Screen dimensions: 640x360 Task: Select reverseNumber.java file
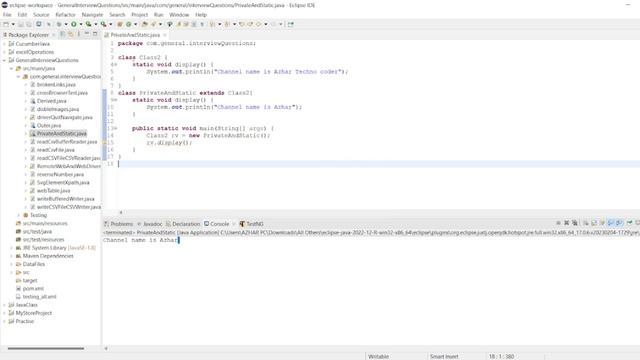(60, 174)
